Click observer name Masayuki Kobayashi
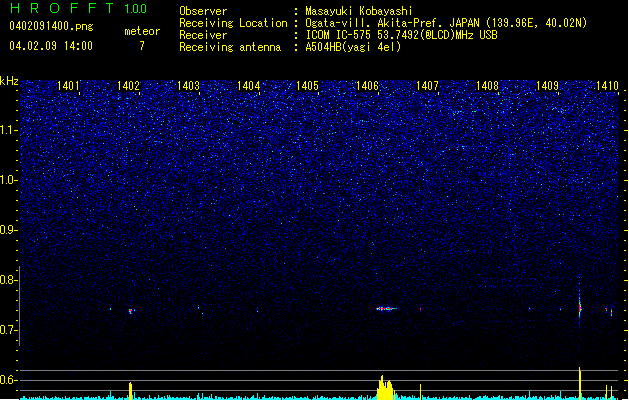629x400 pixels. (x=359, y=11)
